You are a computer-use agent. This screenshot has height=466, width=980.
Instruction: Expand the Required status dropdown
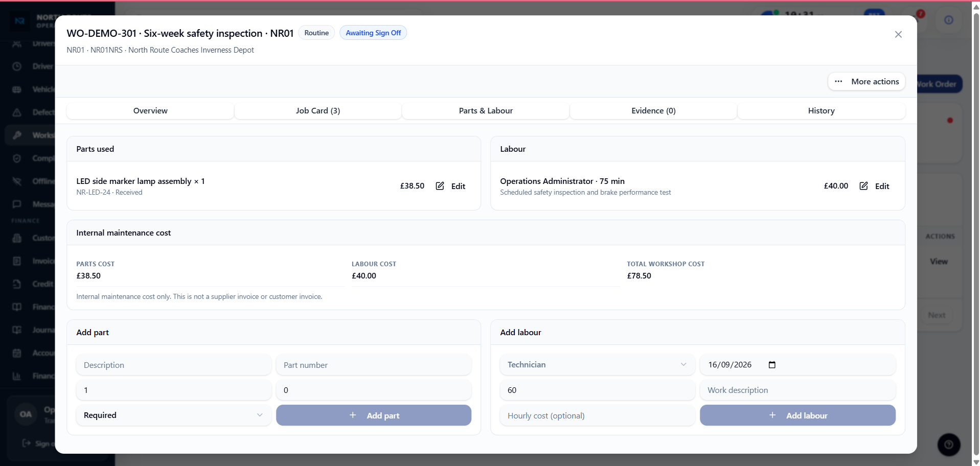tap(174, 415)
